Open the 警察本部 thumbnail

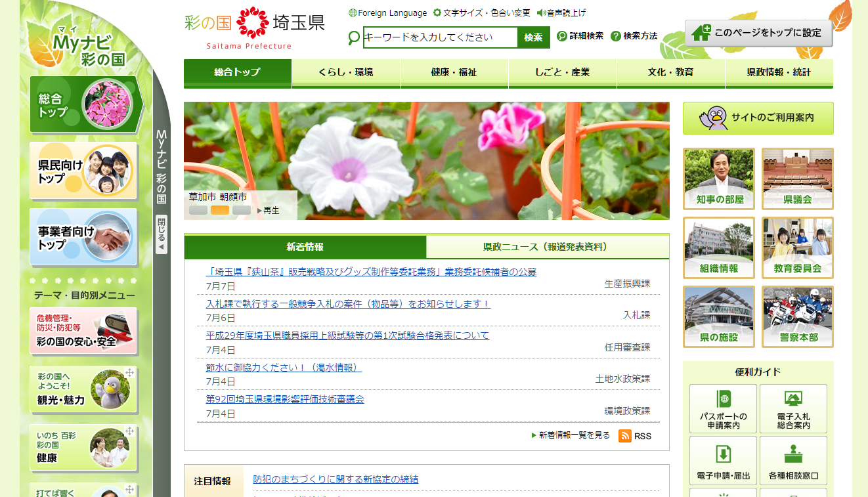pos(798,316)
